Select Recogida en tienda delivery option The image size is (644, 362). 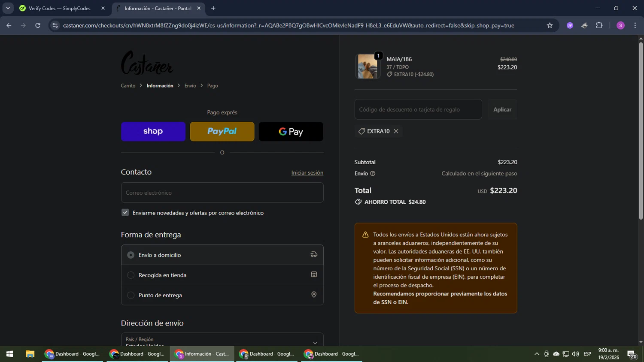click(x=222, y=275)
